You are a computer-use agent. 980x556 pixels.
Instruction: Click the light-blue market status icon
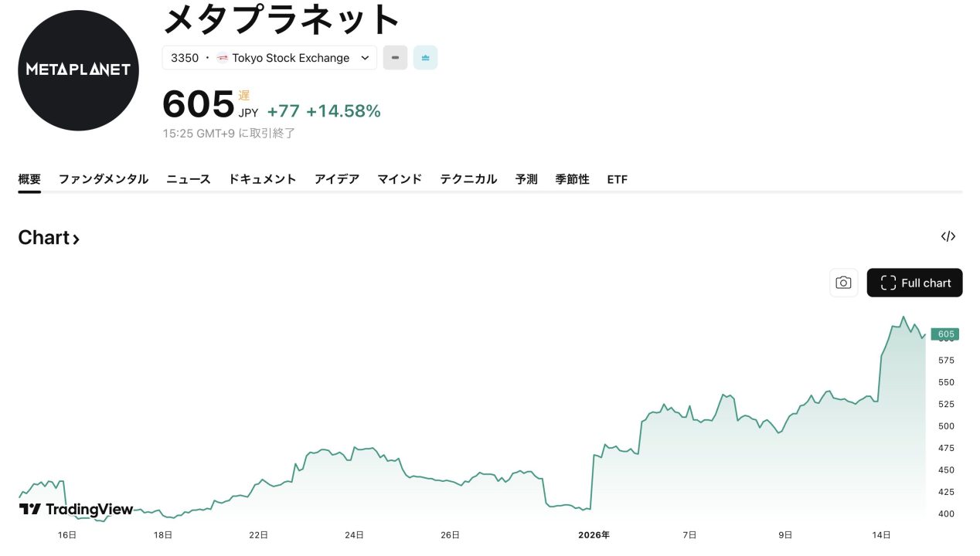pos(425,58)
